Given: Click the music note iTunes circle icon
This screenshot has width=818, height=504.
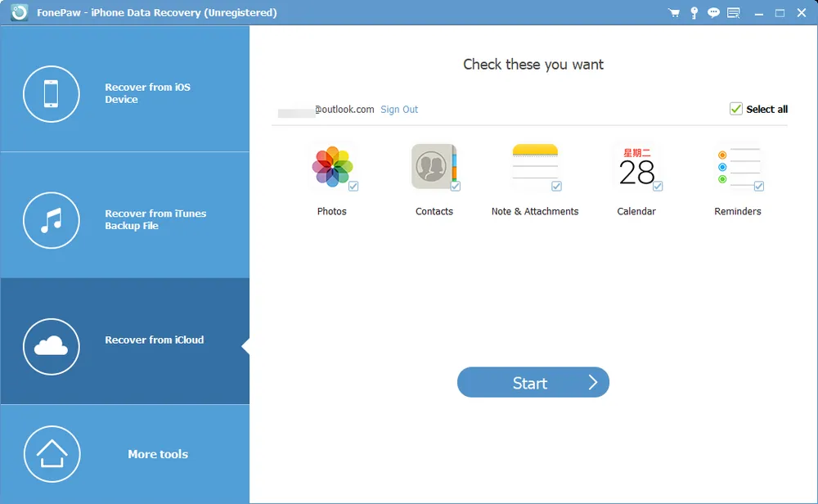Looking at the screenshot, I should [51, 220].
